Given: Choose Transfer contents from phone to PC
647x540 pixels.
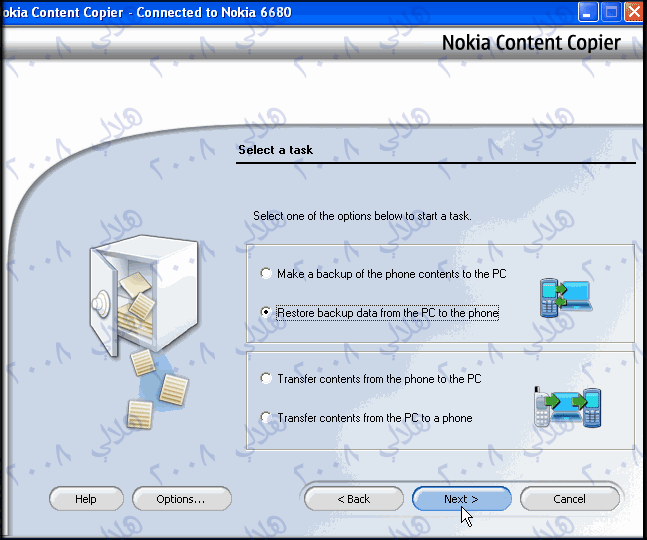Looking at the screenshot, I should [x=266, y=379].
